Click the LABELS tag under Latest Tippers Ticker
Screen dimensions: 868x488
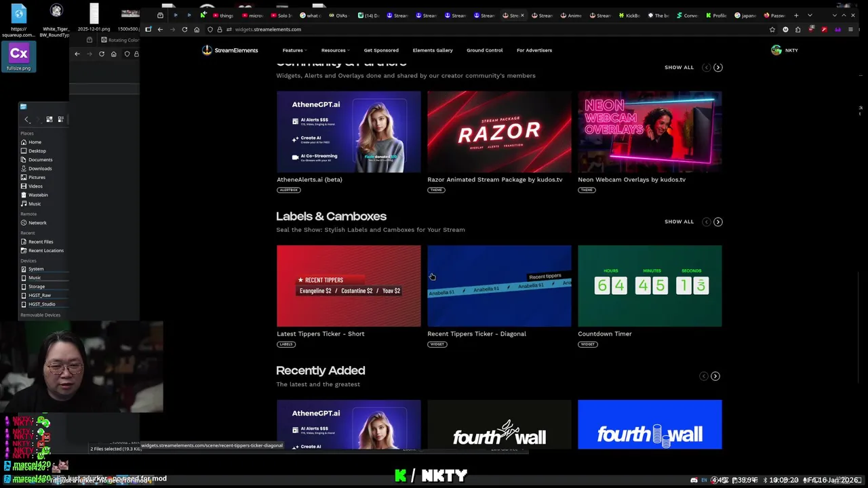pyautogui.click(x=285, y=344)
